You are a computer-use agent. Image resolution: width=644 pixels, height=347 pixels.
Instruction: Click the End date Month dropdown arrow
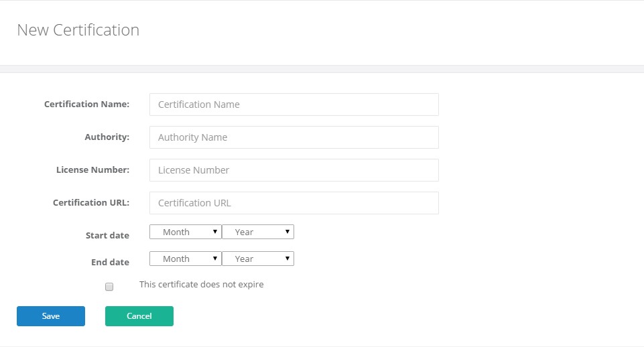(x=215, y=259)
